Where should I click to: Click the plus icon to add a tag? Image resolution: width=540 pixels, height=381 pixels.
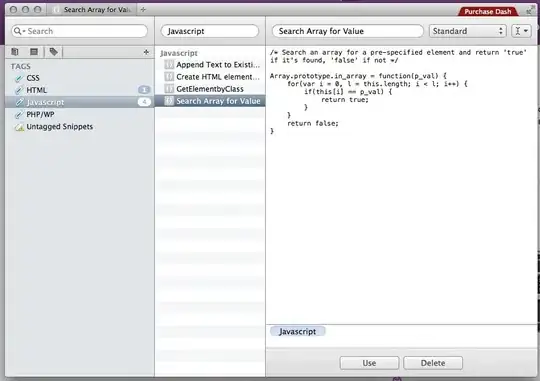pos(146,52)
